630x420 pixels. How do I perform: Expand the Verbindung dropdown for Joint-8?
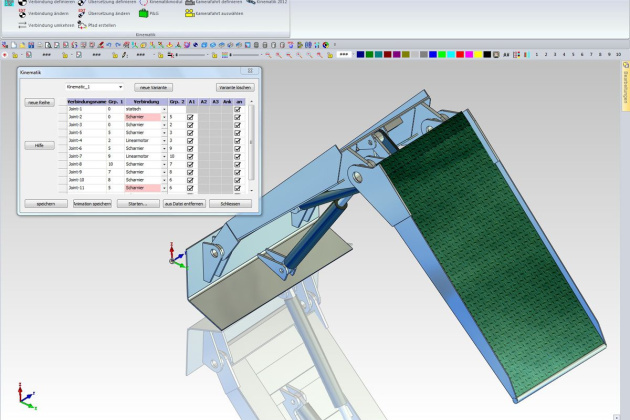pyautogui.click(x=164, y=164)
